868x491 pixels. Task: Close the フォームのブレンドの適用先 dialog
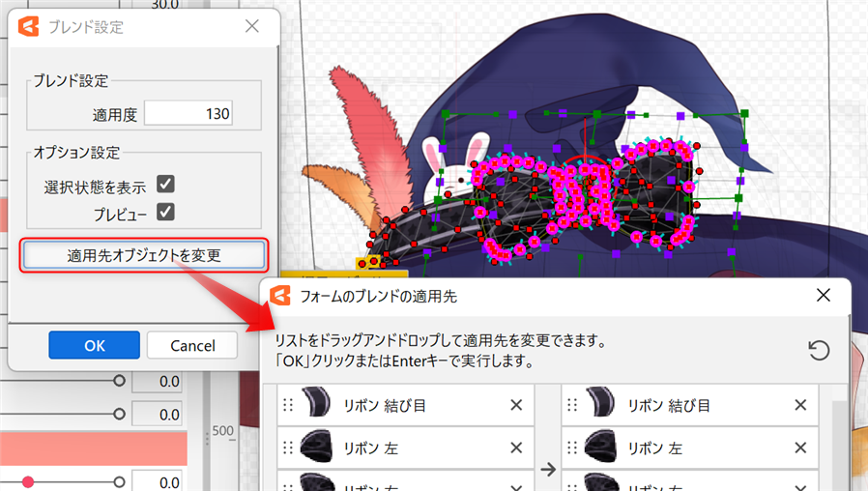pyautogui.click(x=824, y=296)
